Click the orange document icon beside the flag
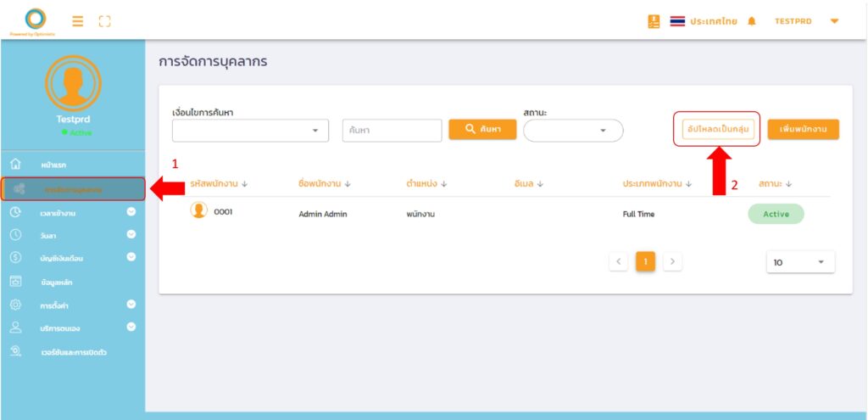The width and height of the screenshot is (868, 420). pyautogui.click(x=654, y=21)
